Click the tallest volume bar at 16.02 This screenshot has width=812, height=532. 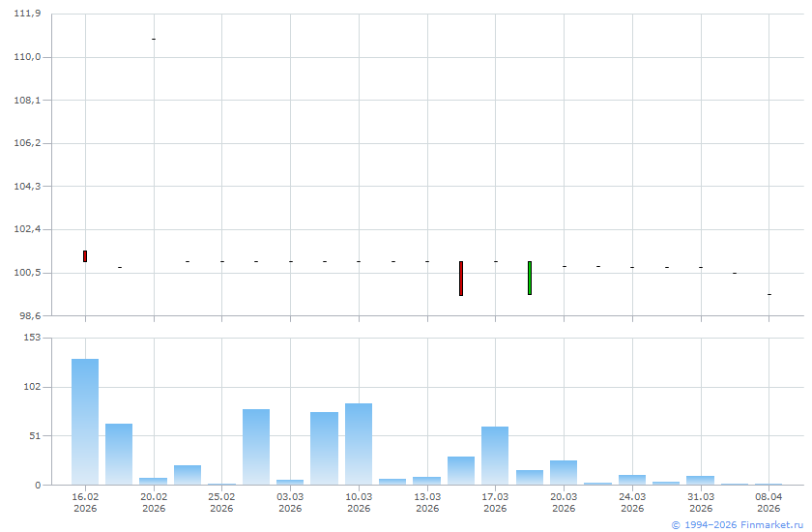click(x=85, y=421)
